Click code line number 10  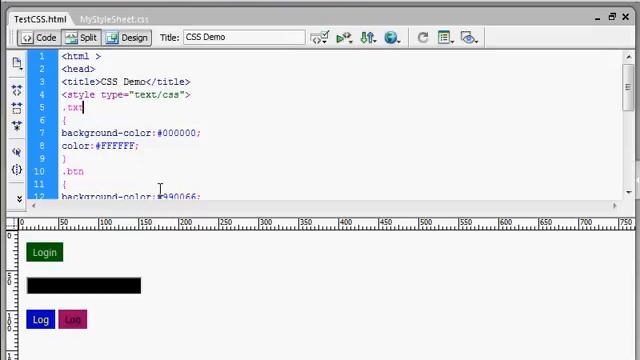[x=39, y=171]
